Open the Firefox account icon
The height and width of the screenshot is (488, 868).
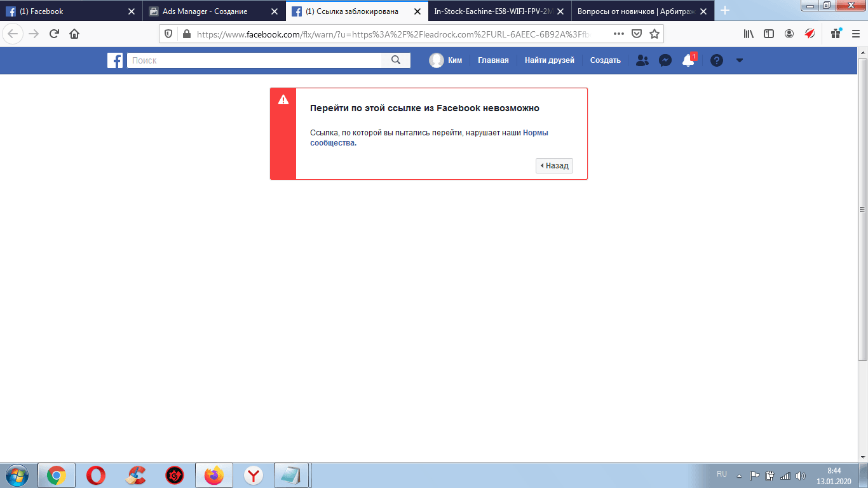coord(789,34)
